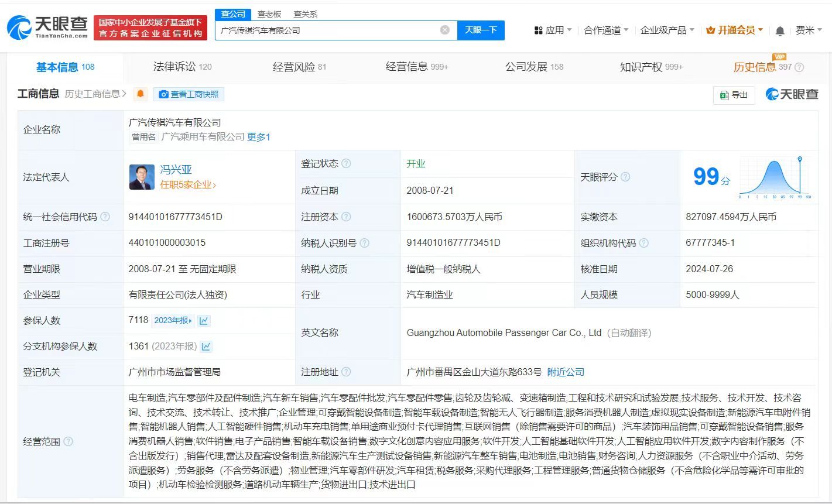Screen dimensions: 832x504
Task: Open the trend chart icon beside 参保人数 7118
Action: pyautogui.click(x=203, y=320)
